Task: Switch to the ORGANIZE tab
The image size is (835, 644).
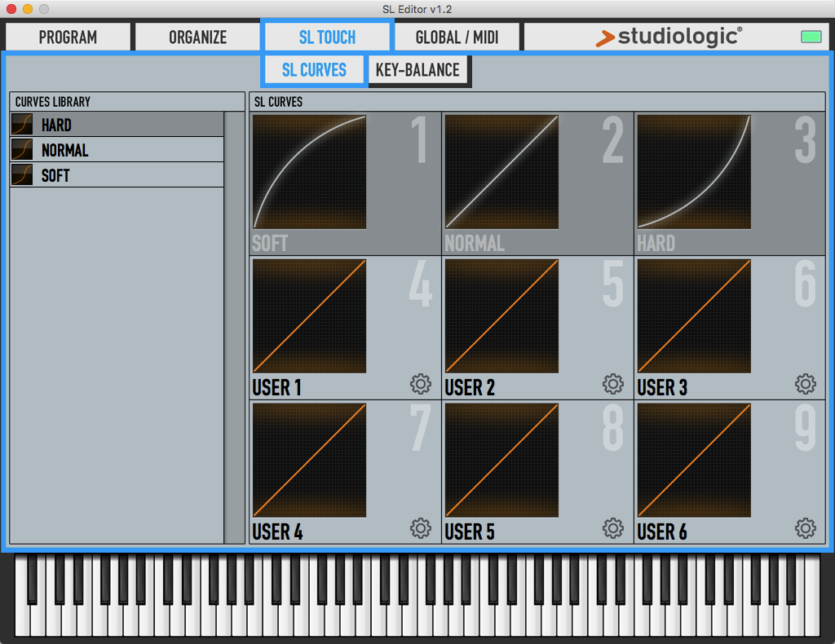Action: coord(197,37)
